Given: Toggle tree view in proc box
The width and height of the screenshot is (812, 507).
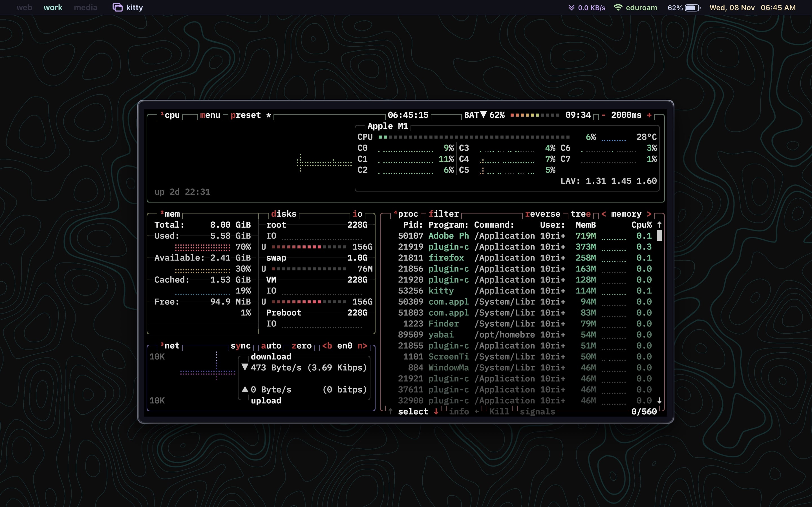Looking at the screenshot, I should (581, 214).
